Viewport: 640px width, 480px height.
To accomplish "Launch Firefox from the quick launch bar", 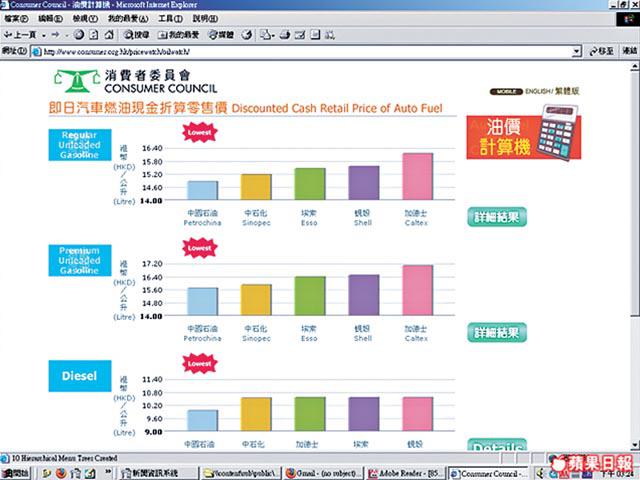I will (61, 473).
